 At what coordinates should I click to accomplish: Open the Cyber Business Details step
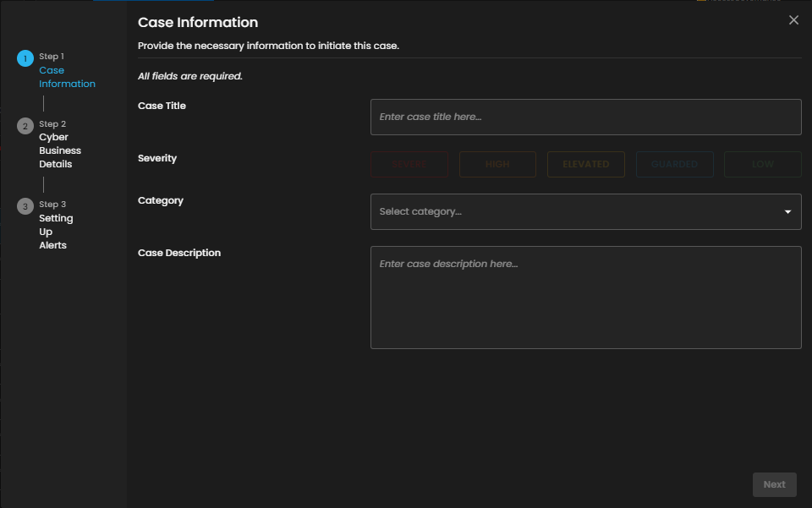pos(60,150)
